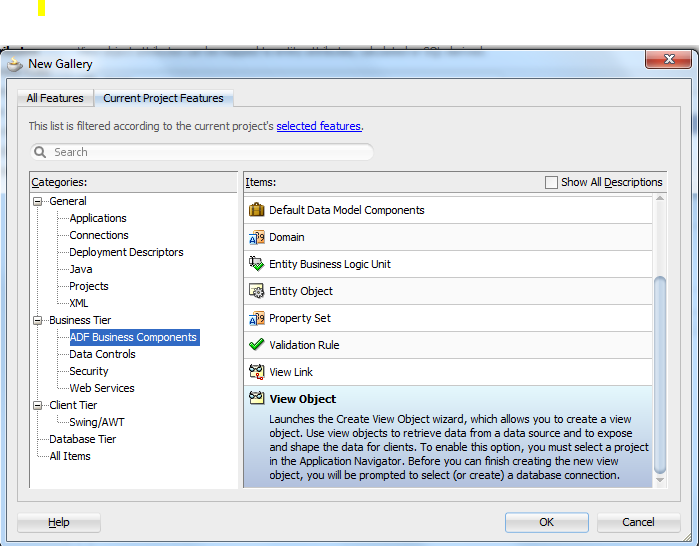Select Applications in Categories tree
The image size is (699, 546).
click(98, 218)
